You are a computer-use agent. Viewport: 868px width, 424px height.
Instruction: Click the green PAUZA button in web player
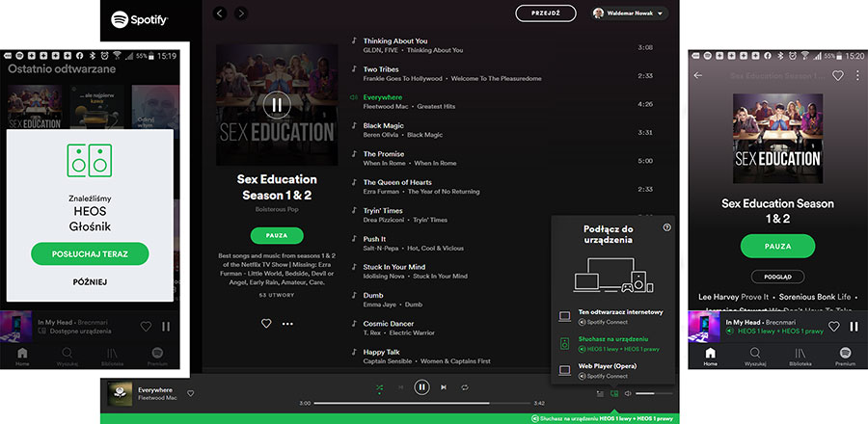pyautogui.click(x=277, y=235)
